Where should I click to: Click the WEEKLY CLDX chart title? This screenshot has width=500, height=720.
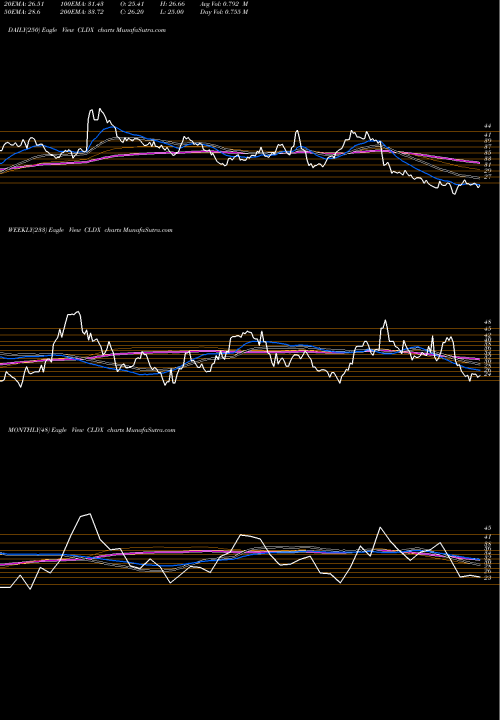(x=90, y=230)
